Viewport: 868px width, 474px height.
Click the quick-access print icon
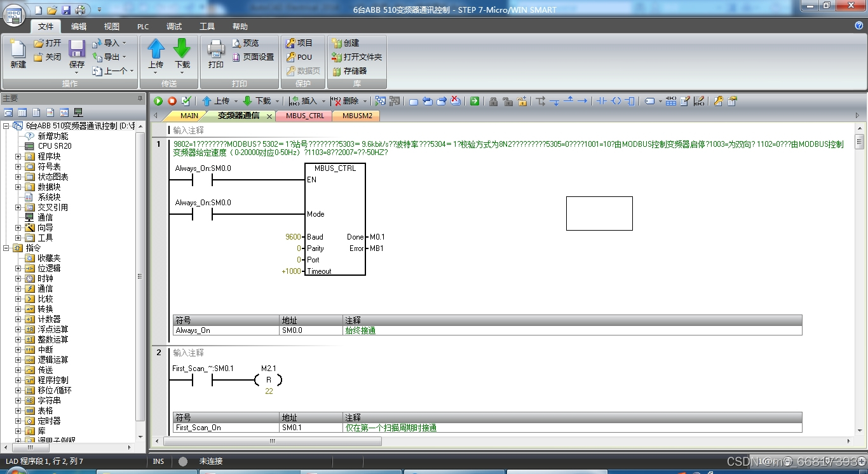coord(80,10)
